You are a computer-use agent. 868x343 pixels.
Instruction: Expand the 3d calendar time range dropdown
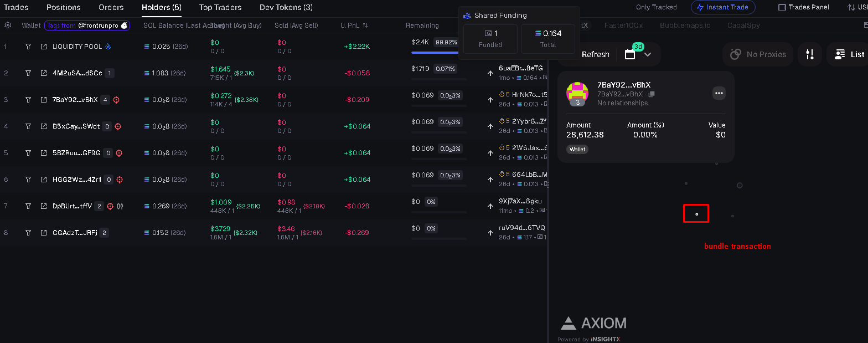coord(638,54)
